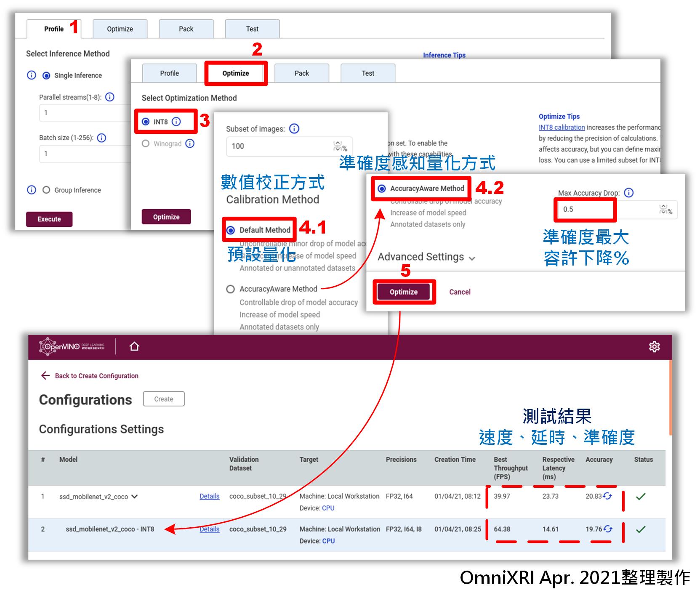
Task: Open the Optimize tab in the back window
Action: (x=120, y=29)
